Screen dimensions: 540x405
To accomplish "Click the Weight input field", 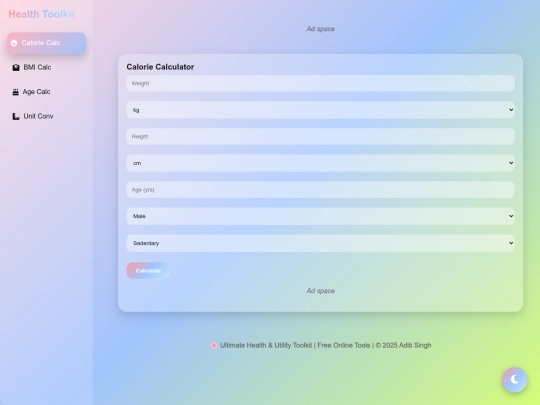I will tap(321, 83).
